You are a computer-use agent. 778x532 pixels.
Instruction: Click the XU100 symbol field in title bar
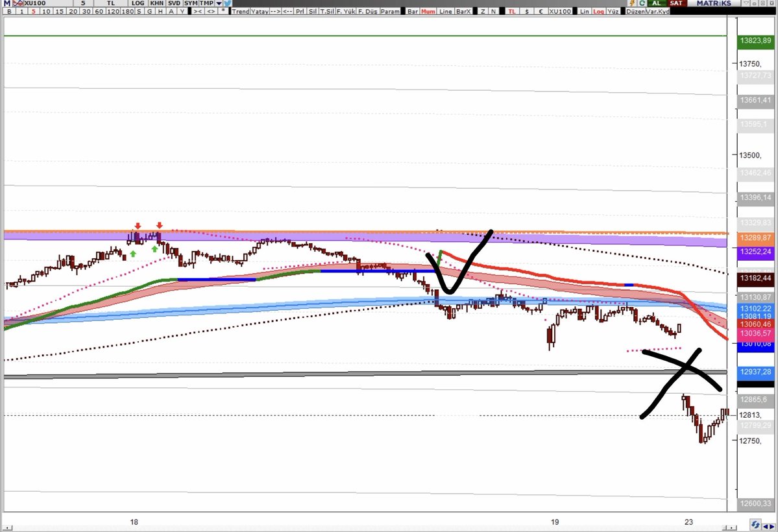(47, 3)
